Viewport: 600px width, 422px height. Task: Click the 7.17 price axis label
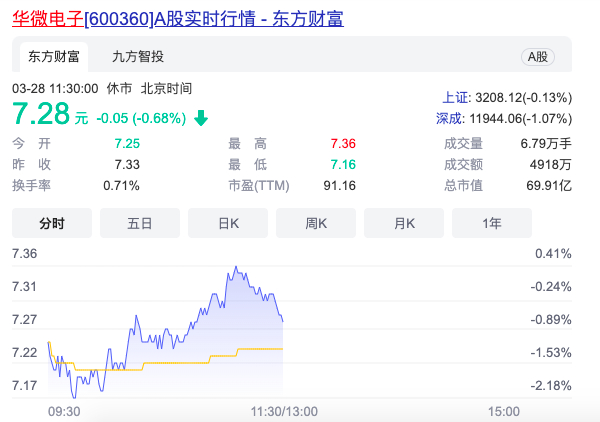24,385
